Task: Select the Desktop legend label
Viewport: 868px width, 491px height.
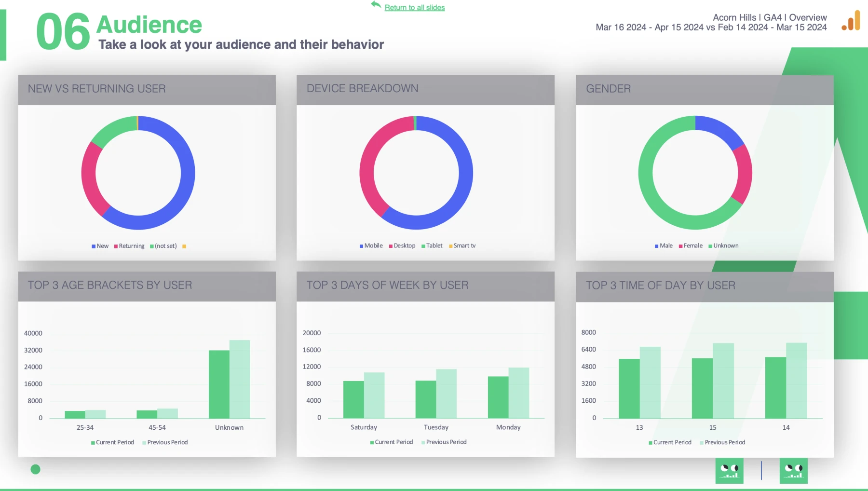Action: (405, 245)
